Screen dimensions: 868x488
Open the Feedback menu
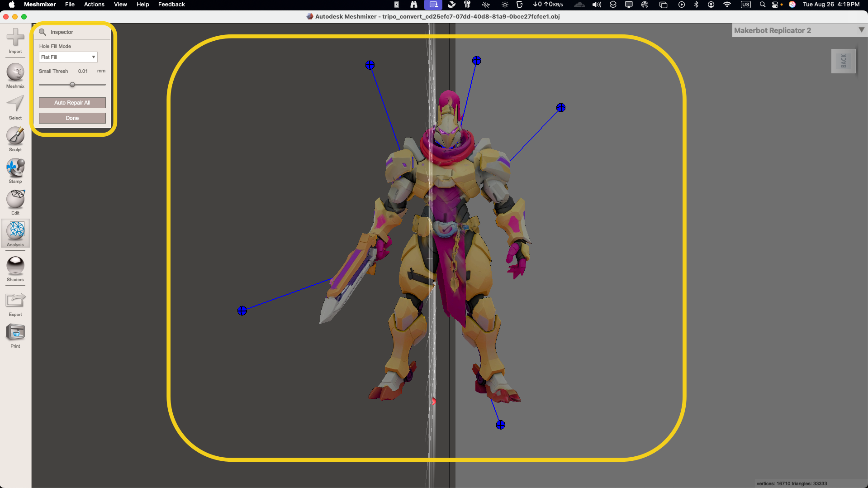(171, 5)
